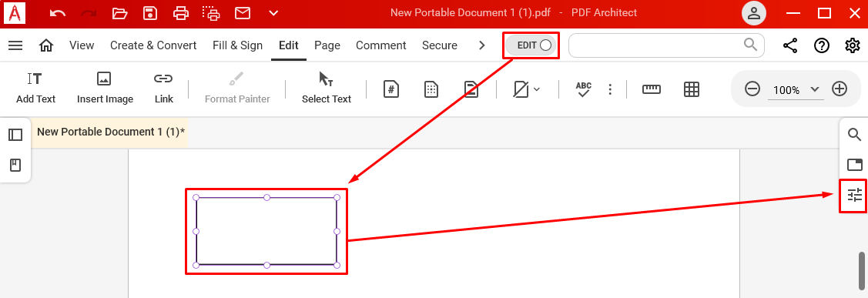The width and height of the screenshot is (868, 298).
Task: Show the ruler tool
Action: (652, 89)
